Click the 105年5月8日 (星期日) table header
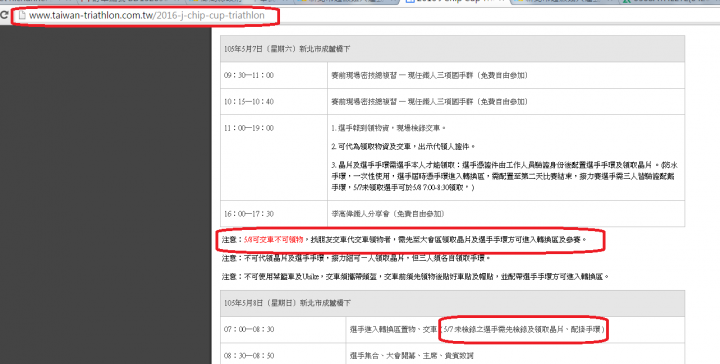 [452, 303]
